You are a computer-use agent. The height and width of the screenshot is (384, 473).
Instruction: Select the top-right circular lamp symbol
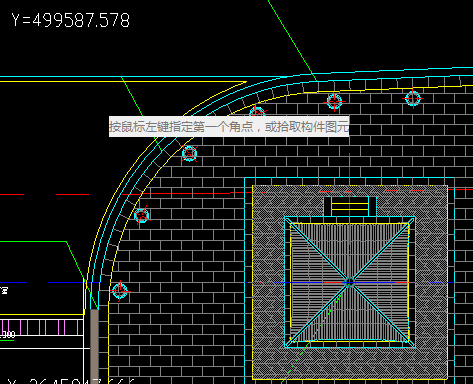pyautogui.click(x=413, y=98)
